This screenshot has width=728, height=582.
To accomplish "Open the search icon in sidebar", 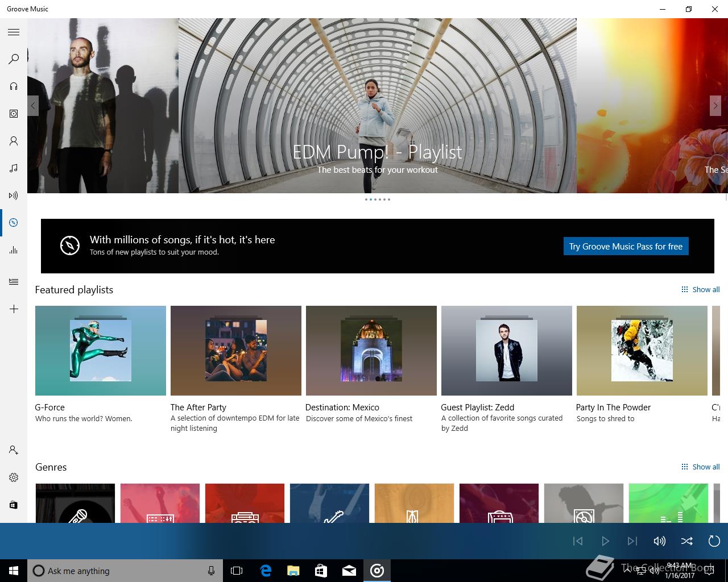I will [14, 59].
